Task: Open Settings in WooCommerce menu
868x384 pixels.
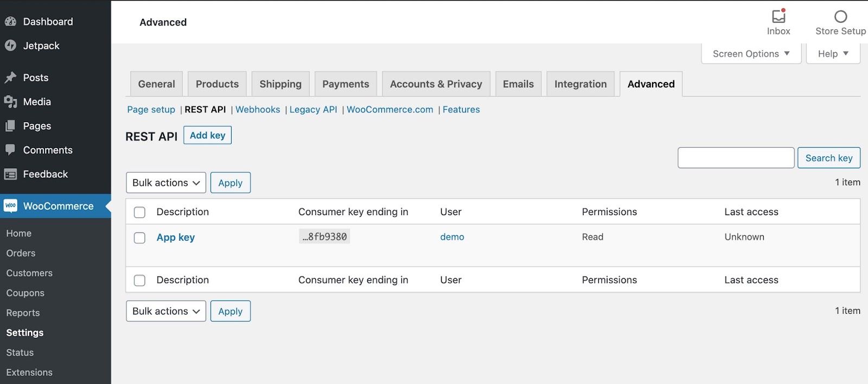Action: (25, 333)
